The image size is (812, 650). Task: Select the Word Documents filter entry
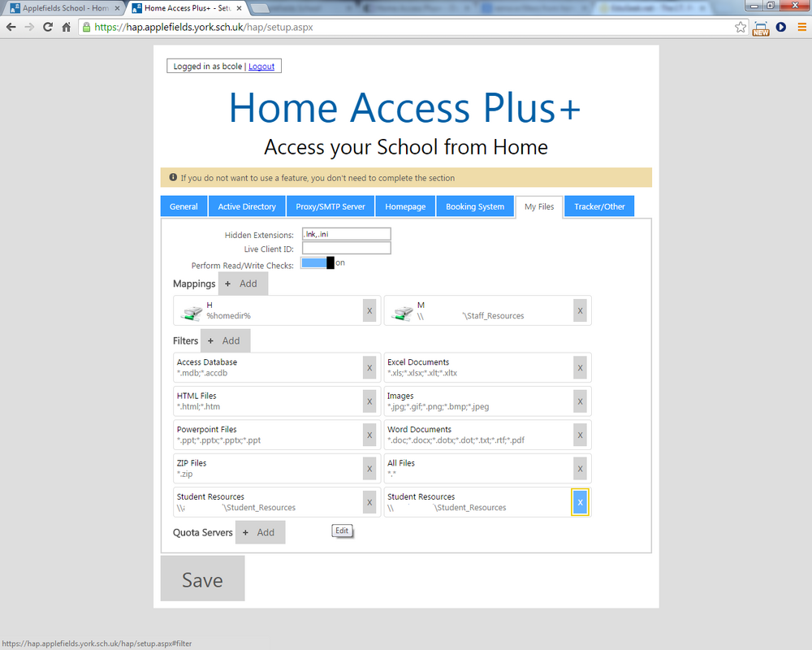(x=487, y=435)
